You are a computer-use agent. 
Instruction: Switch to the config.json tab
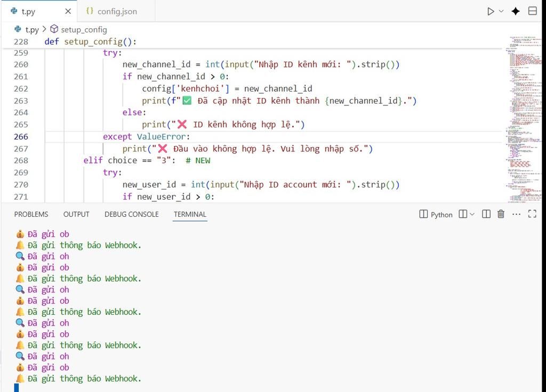coord(116,12)
